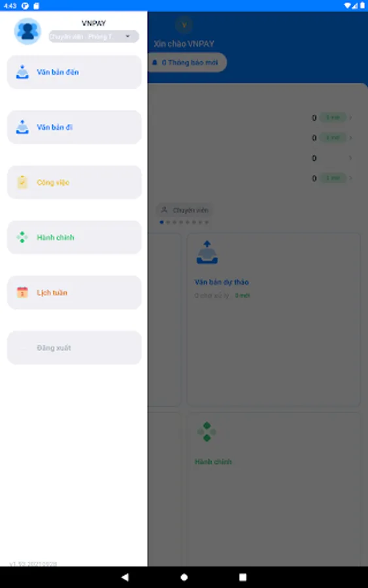Select the first carousel page dot

tap(161, 222)
